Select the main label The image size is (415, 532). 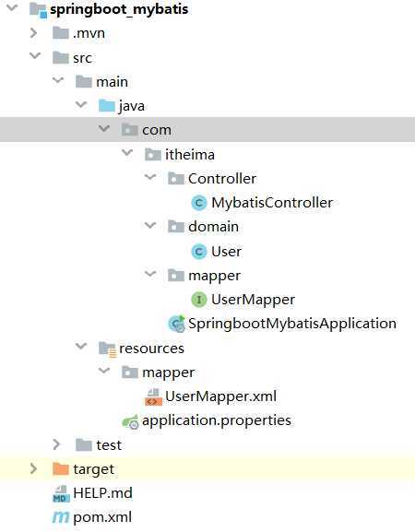click(x=112, y=82)
